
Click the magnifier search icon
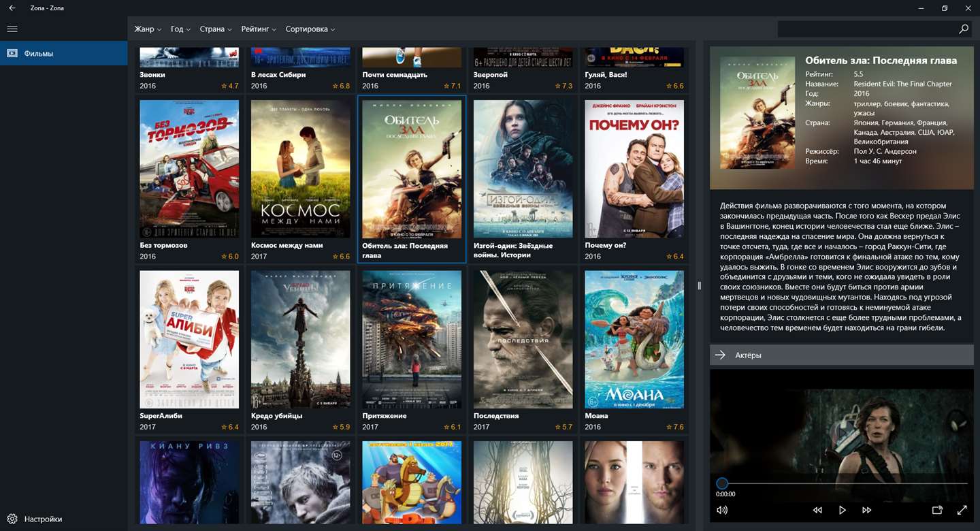[964, 29]
